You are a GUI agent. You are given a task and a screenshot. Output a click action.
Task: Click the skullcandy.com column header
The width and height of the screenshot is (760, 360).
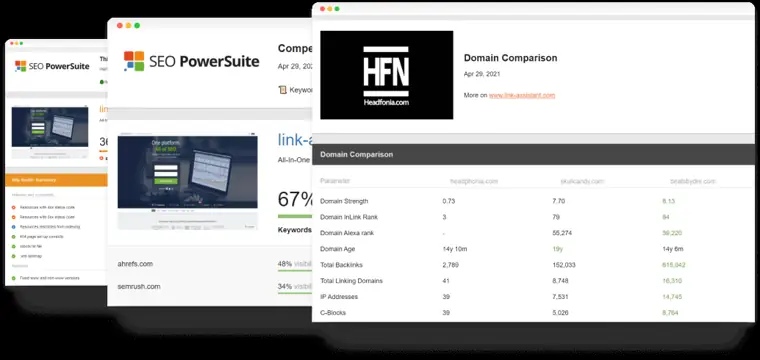tap(582, 182)
